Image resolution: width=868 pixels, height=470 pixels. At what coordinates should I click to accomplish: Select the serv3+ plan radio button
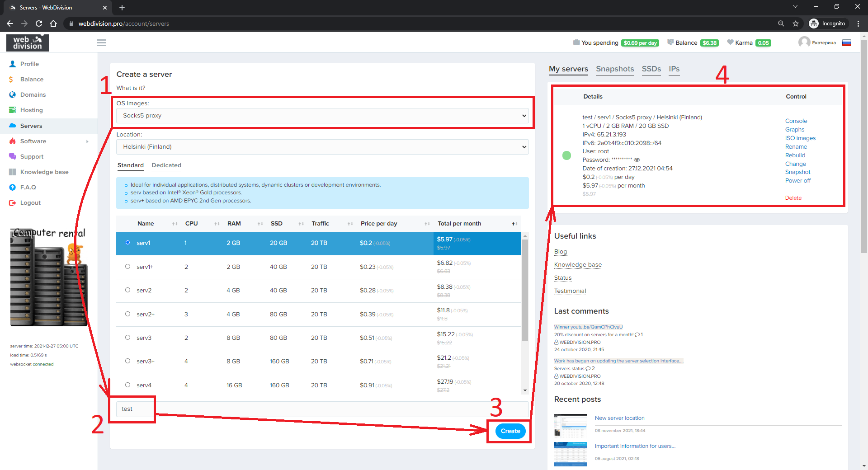click(127, 361)
